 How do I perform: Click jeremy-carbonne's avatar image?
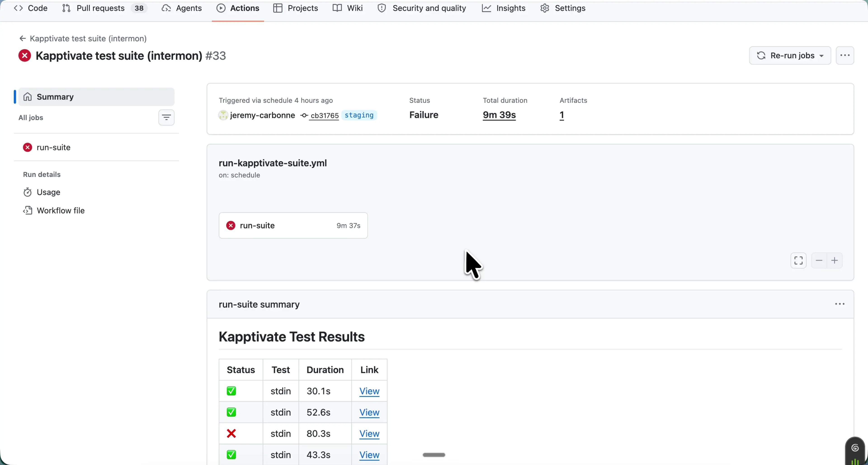click(x=223, y=115)
